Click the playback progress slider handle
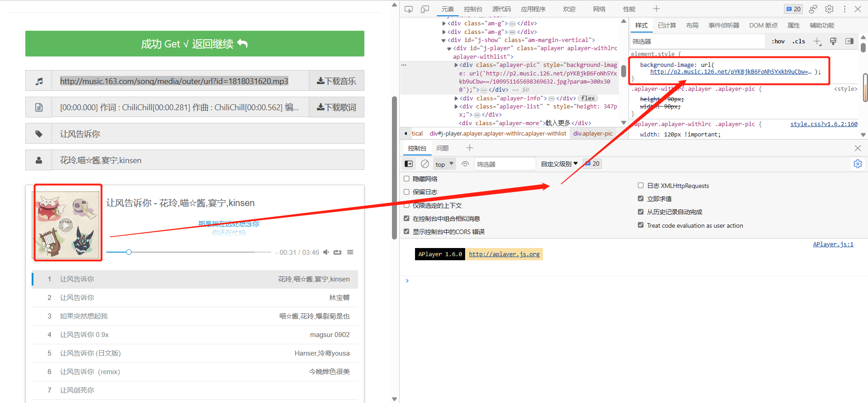Screen dimensions: 868x403 coord(129,252)
